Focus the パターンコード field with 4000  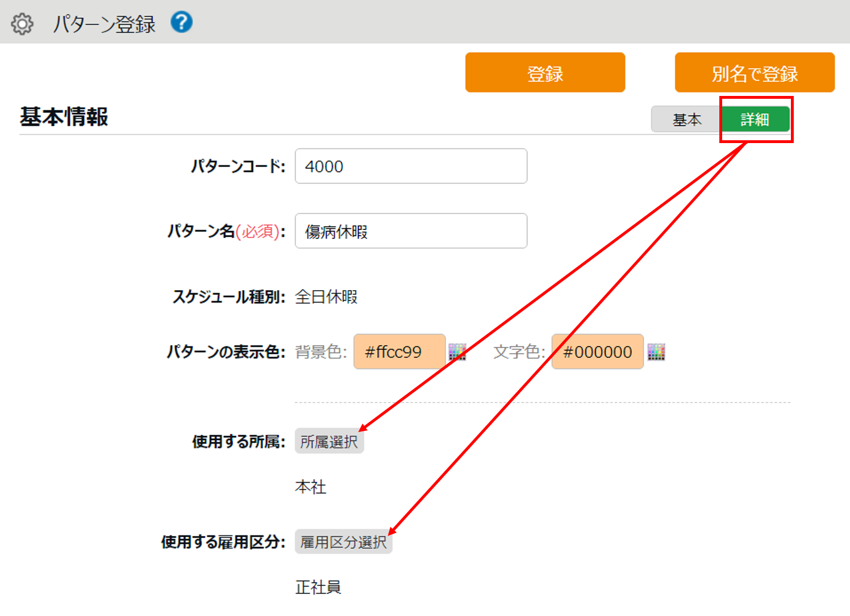coord(411,166)
